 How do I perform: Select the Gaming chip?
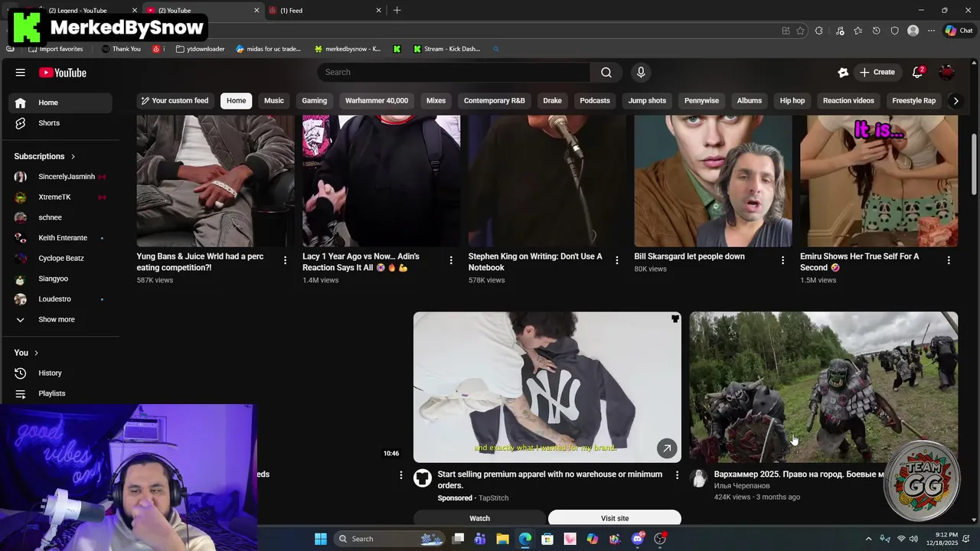[315, 100]
